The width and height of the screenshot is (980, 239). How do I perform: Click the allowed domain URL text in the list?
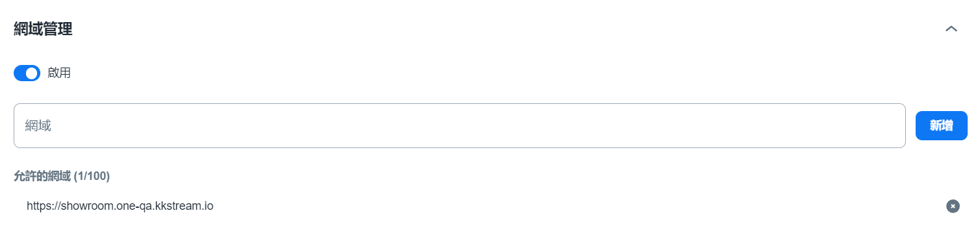click(x=120, y=206)
